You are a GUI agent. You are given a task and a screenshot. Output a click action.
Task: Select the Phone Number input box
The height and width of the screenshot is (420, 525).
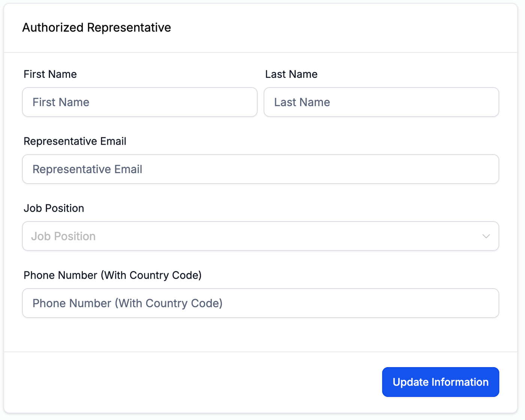[x=260, y=303]
